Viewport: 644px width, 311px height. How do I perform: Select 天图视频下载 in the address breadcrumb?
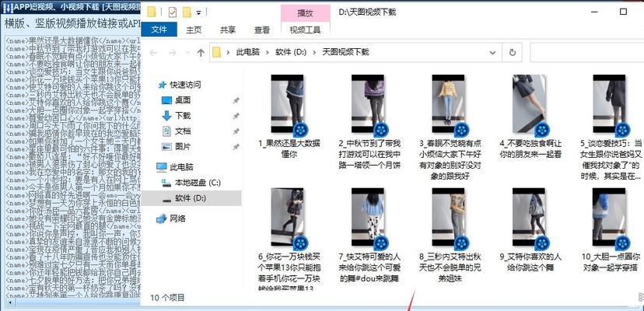point(345,52)
